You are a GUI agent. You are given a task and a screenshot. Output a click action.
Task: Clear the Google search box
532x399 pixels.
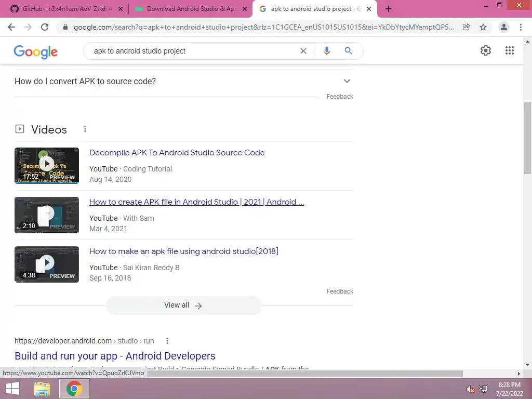pyautogui.click(x=303, y=51)
